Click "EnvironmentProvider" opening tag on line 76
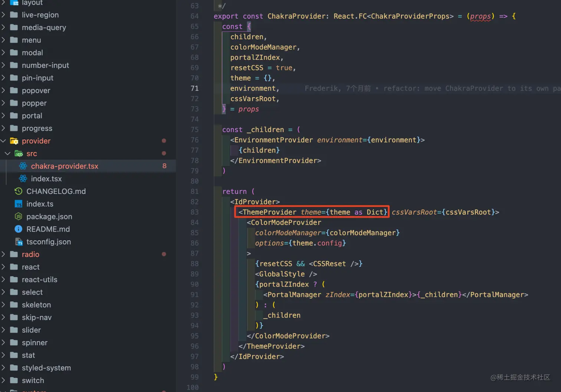The height and width of the screenshot is (392, 561). click(273, 140)
